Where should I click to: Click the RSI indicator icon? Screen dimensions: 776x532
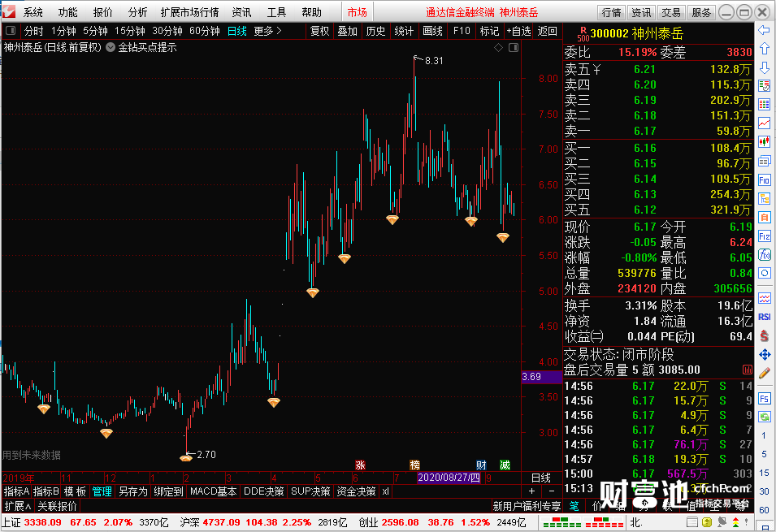764,317
